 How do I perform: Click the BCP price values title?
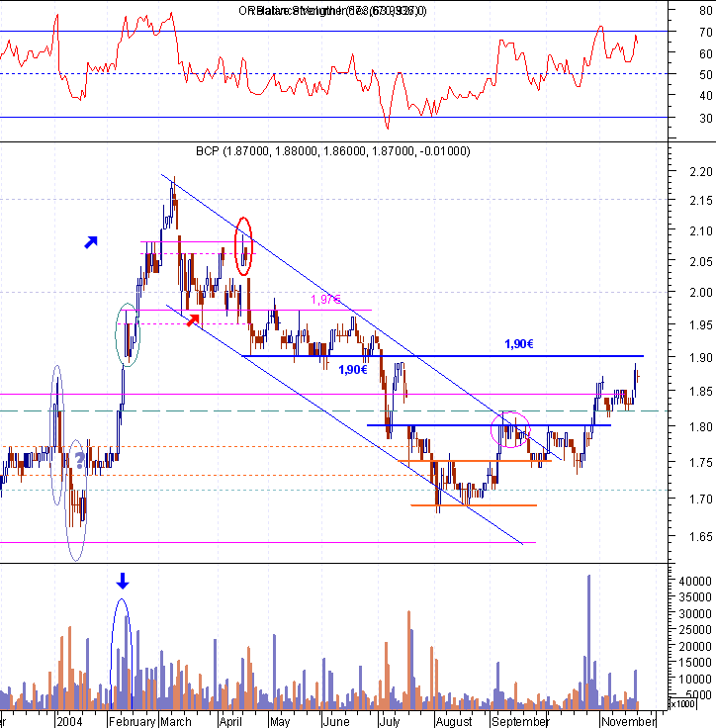[333, 151]
